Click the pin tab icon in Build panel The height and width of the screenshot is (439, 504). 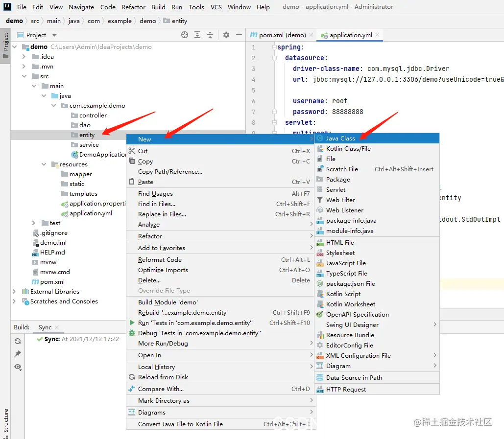point(18,354)
